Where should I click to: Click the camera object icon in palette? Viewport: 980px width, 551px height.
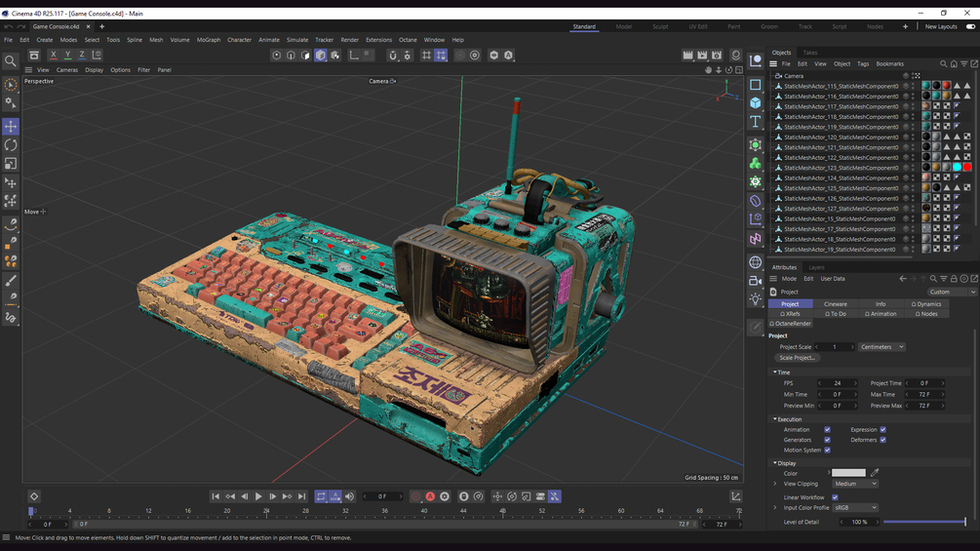756,281
